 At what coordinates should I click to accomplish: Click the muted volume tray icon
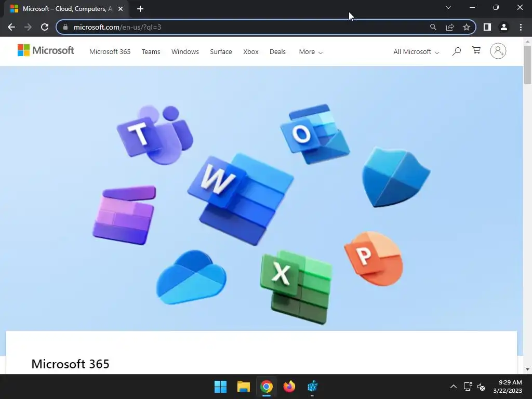(x=481, y=387)
